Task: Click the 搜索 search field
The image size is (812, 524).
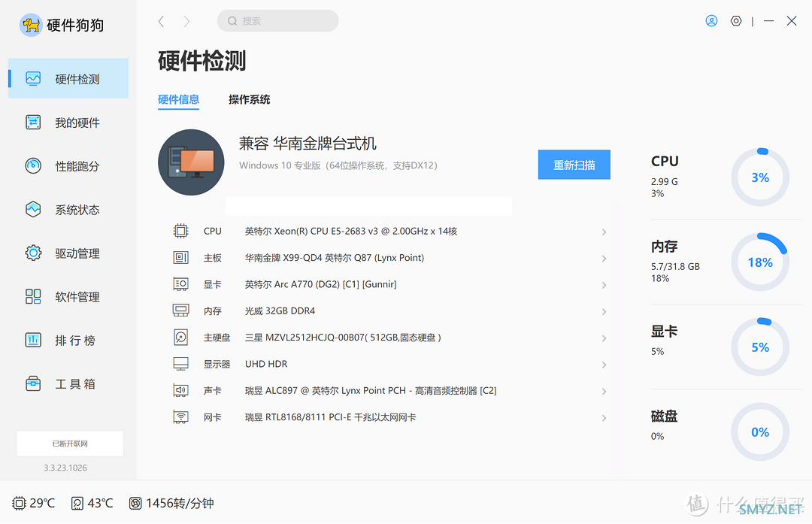Action: 277,21
